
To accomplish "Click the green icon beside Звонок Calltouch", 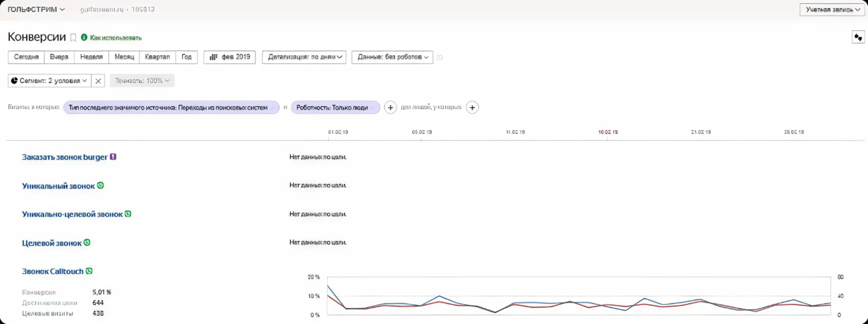I will click(89, 271).
